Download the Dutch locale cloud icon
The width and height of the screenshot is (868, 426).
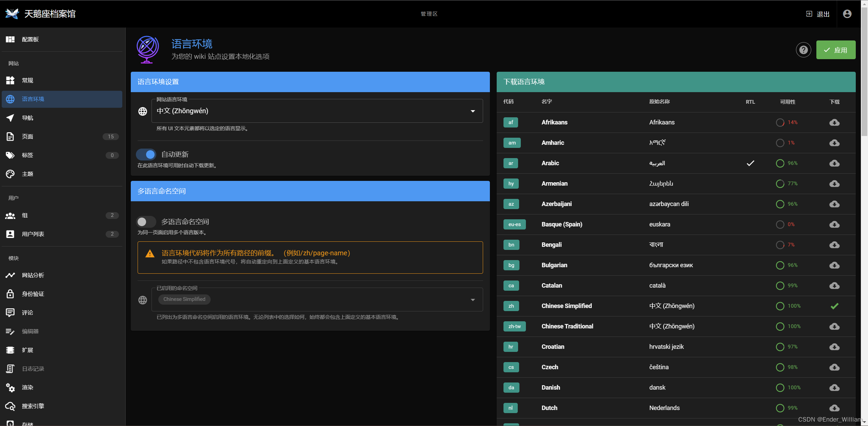[834, 408]
